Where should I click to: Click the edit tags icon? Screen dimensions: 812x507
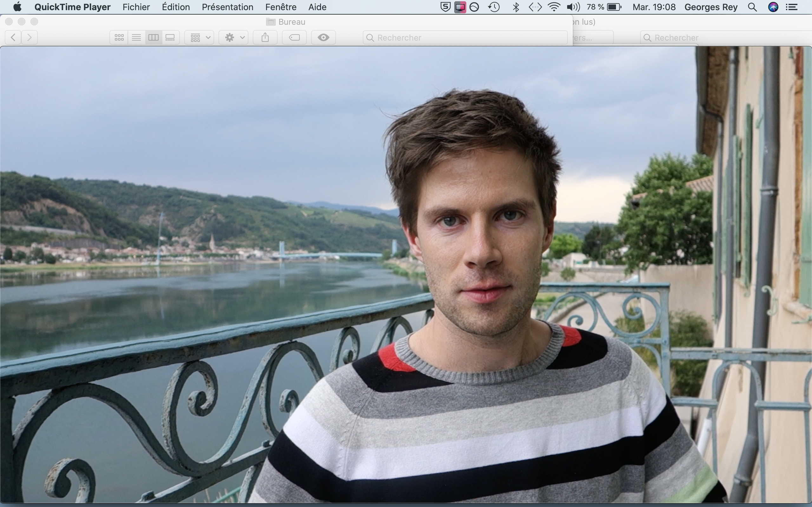point(294,38)
